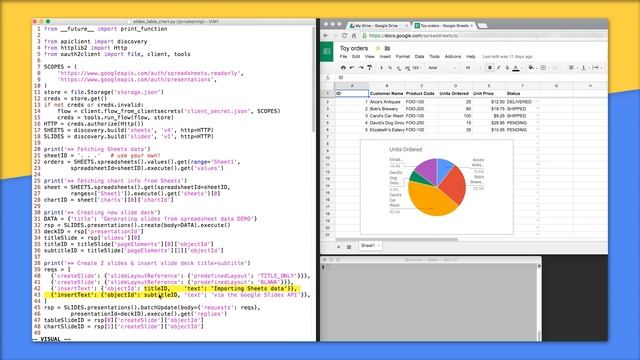Viewport: 640px width, 360px height.
Task: Toggle bold formatting in Sheets
Action: tap(490, 68)
